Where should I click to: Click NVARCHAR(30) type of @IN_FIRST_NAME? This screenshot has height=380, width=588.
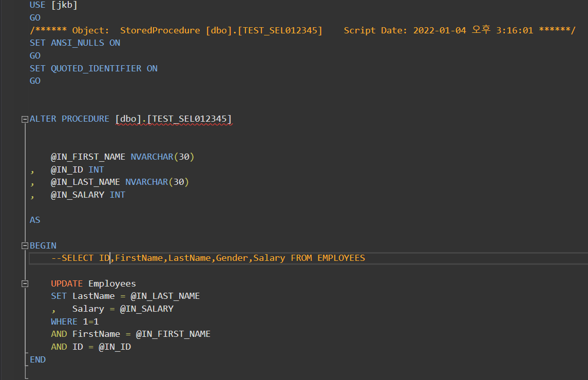tap(162, 157)
